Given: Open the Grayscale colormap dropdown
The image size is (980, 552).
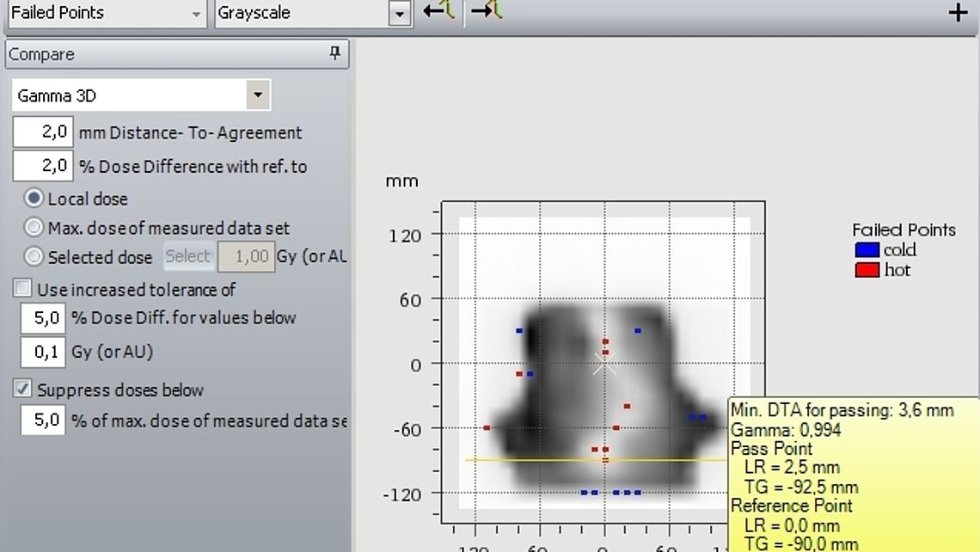Looking at the screenshot, I should point(400,13).
